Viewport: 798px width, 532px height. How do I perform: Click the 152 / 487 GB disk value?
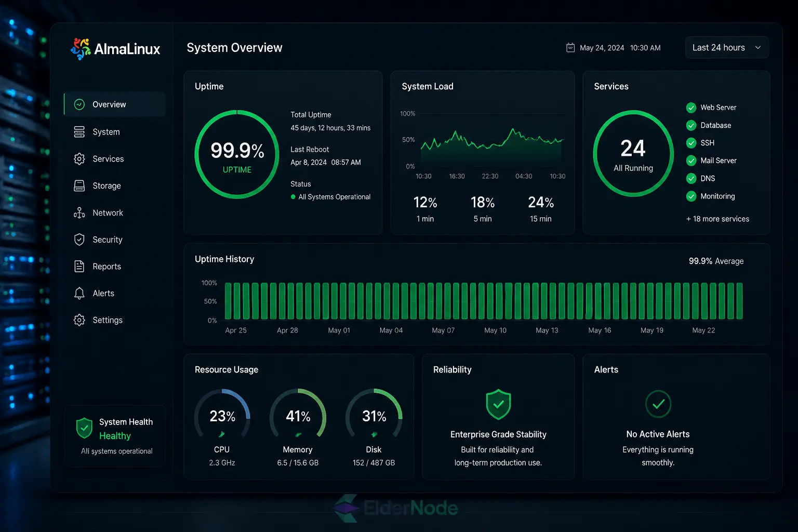(x=374, y=463)
